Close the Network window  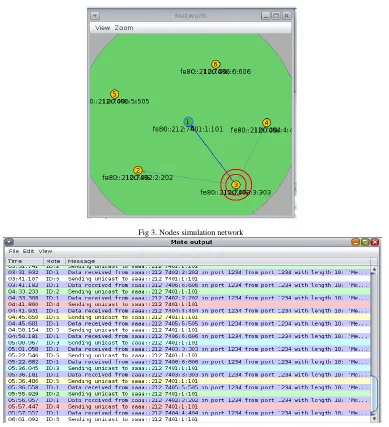pyautogui.click(x=286, y=16)
